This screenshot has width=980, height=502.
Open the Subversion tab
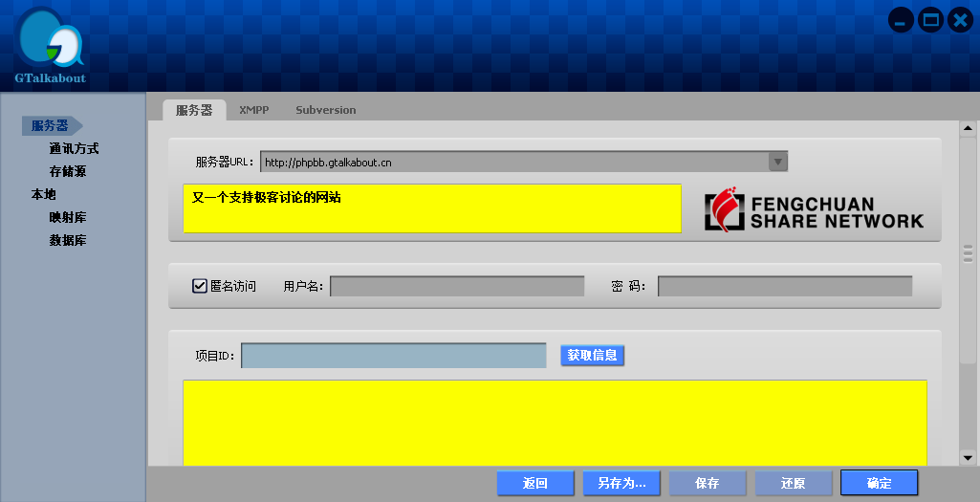(326, 110)
